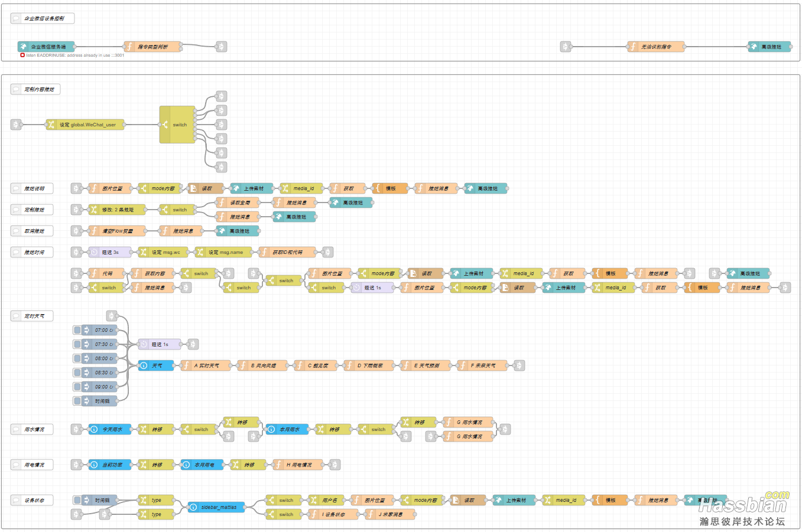The width and height of the screenshot is (802, 532).
Task: Select the 清空Flow变量 function node
Action: (117, 231)
